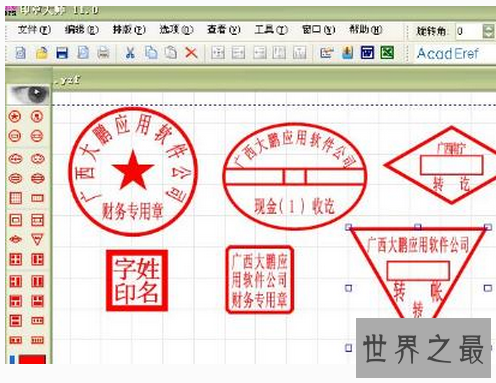This screenshot has height=383, width=496.
Task: Select the four-character square seal template
Action: click(x=15, y=259)
